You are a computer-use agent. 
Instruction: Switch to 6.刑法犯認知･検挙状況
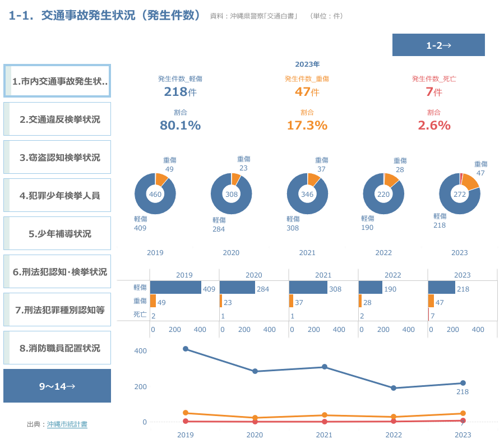point(57,271)
